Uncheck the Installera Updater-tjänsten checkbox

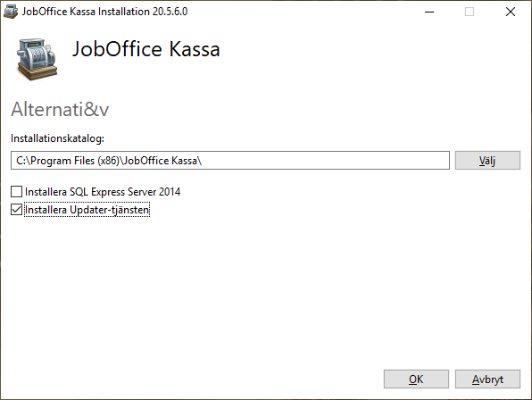[x=16, y=210]
